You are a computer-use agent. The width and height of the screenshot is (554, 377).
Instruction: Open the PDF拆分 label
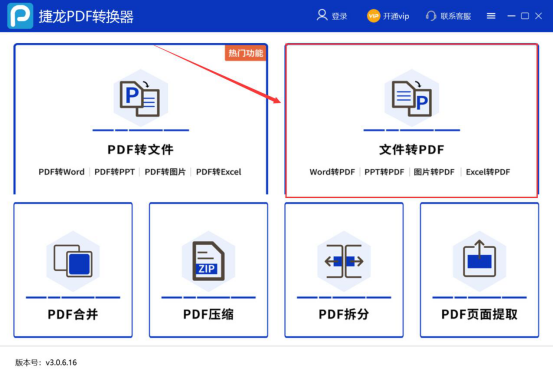[x=344, y=314]
